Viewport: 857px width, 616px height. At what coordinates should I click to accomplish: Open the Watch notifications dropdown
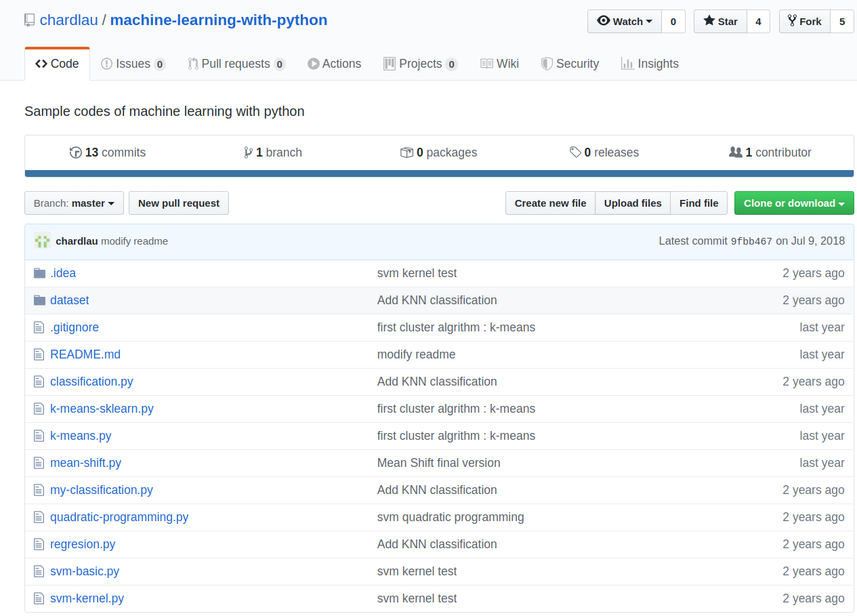point(624,21)
